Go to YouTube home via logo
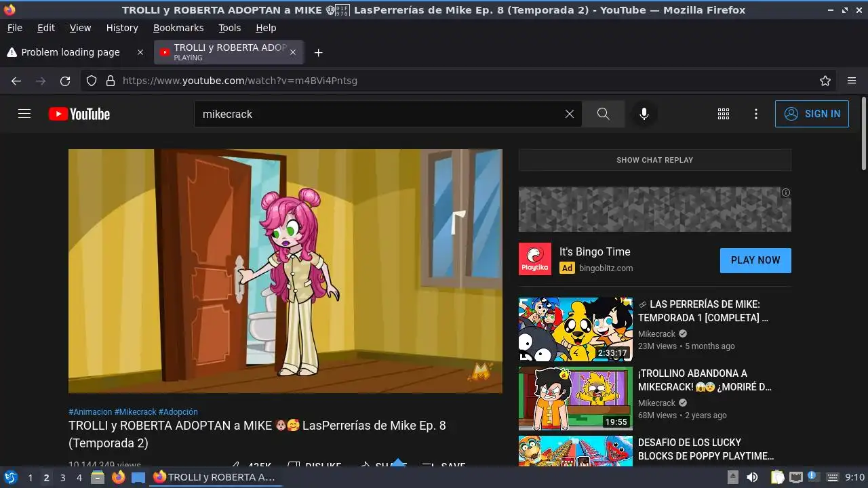The image size is (868, 488). (79, 114)
